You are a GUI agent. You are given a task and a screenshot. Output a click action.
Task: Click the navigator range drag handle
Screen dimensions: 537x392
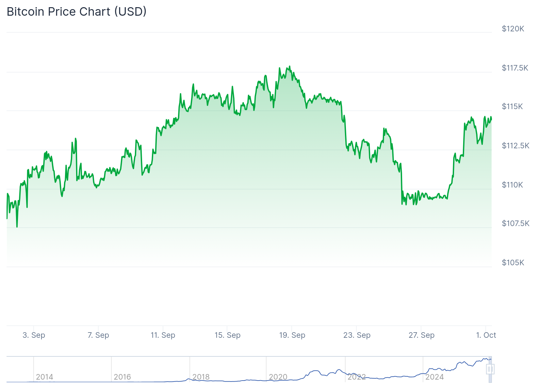(x=490, y=369)
